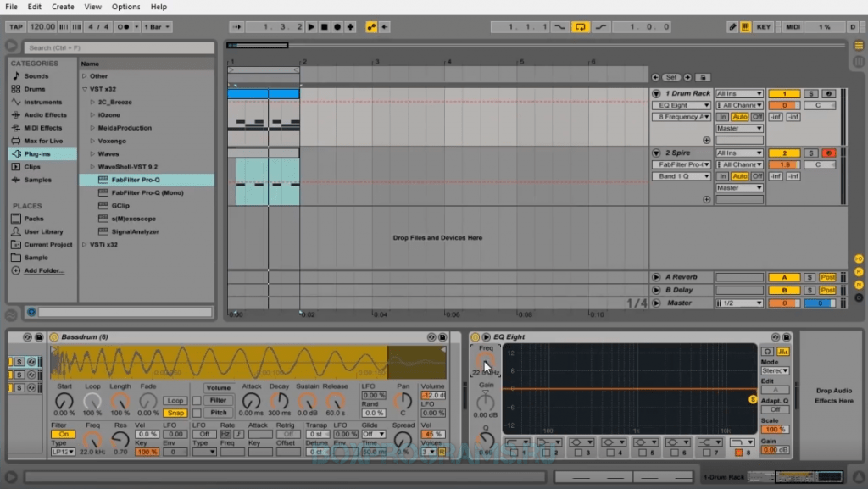
Task: Click the TAP tempo button
Action: point(15,27)
